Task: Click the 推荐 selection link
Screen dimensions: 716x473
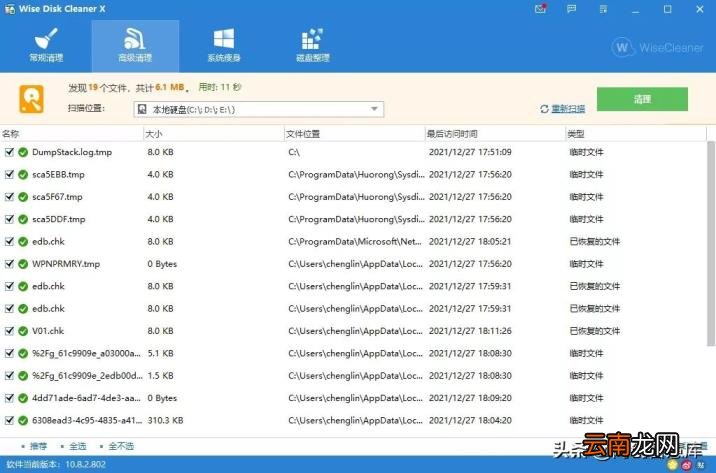Action: click(38, 446)
